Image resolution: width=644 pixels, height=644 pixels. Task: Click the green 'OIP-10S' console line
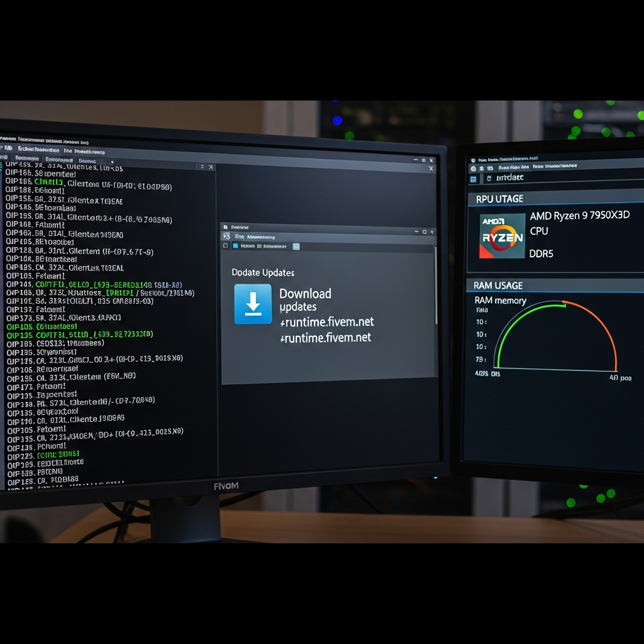pyautogui.click(x=42, y=327)
